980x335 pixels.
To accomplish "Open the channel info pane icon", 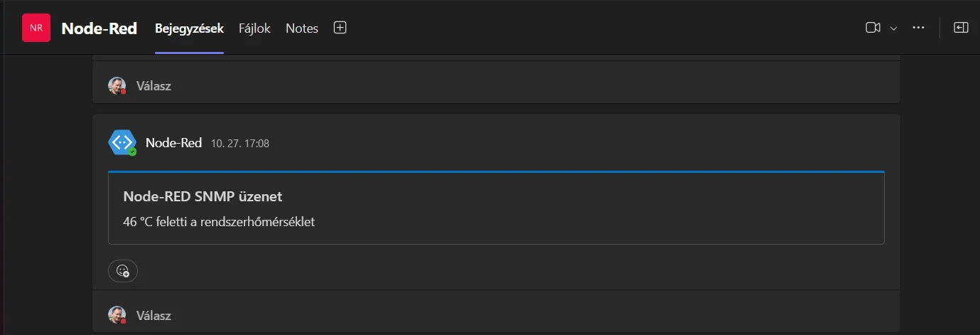I will click(x=961, y=28).
